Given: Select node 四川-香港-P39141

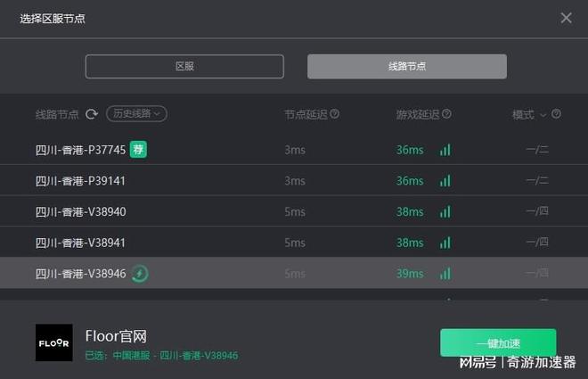Looking at the screenshot, I should [294, 180].
